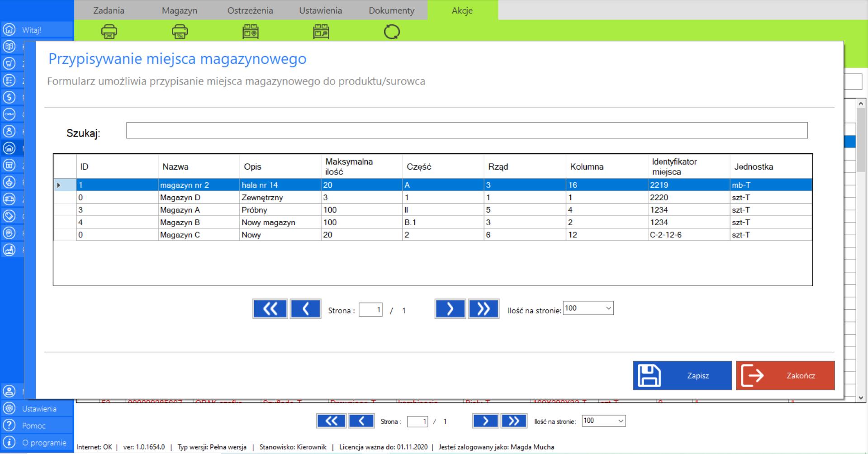The image size is (868, 454).
Task: Open the Dokumenty tab
Action: click(391, 10)
